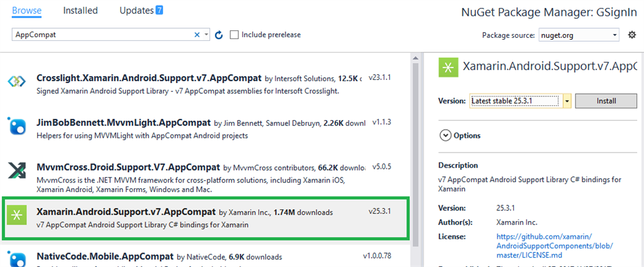Click the NativeCode.Mobile.AppCompat package icon

click(x=16, y=259)
